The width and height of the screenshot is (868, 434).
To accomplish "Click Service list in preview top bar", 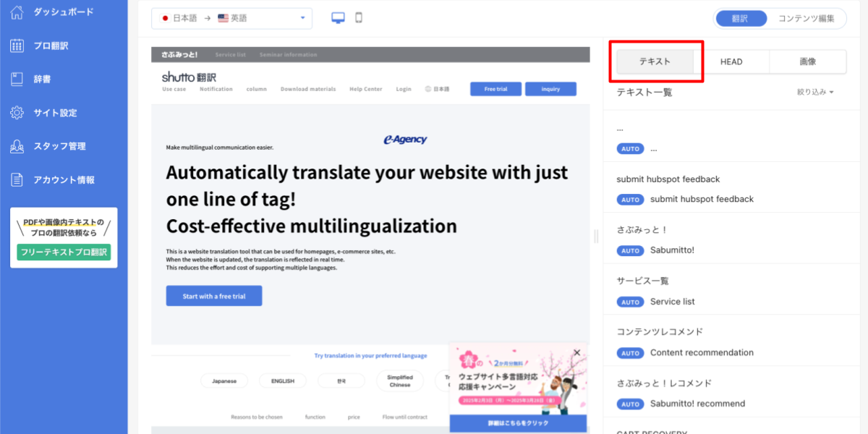I will 231,54.
